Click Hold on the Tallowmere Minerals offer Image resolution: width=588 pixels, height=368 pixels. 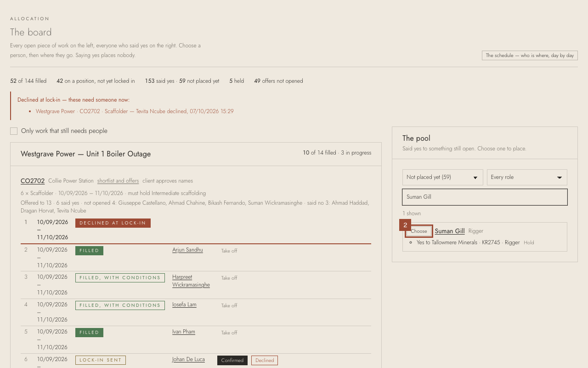tap(529, 242)
